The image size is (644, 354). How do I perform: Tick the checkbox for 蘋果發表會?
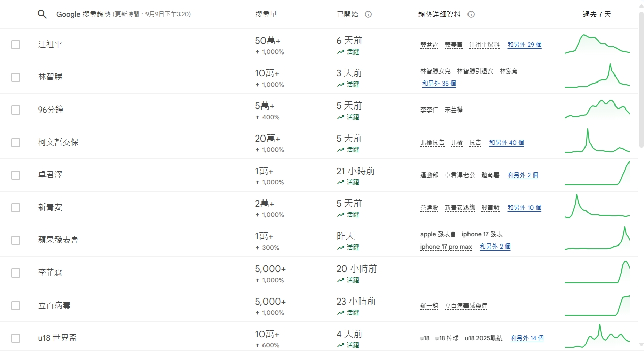tap(16, 240)
